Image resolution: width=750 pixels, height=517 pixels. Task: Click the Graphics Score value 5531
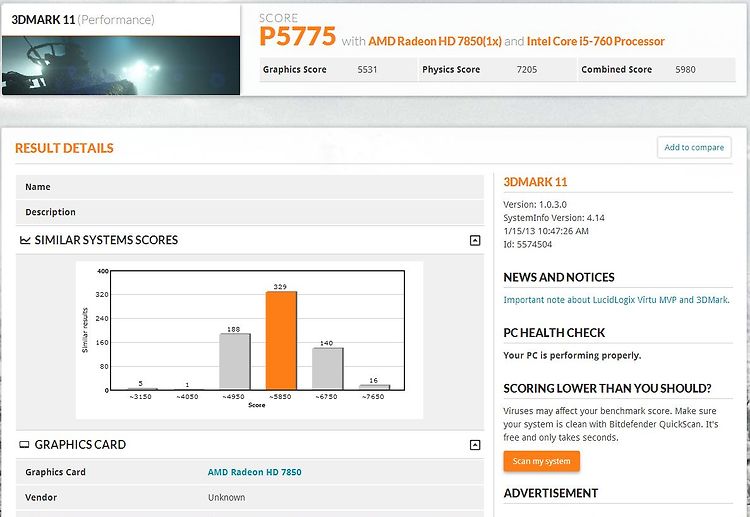(x=367, y=69)
